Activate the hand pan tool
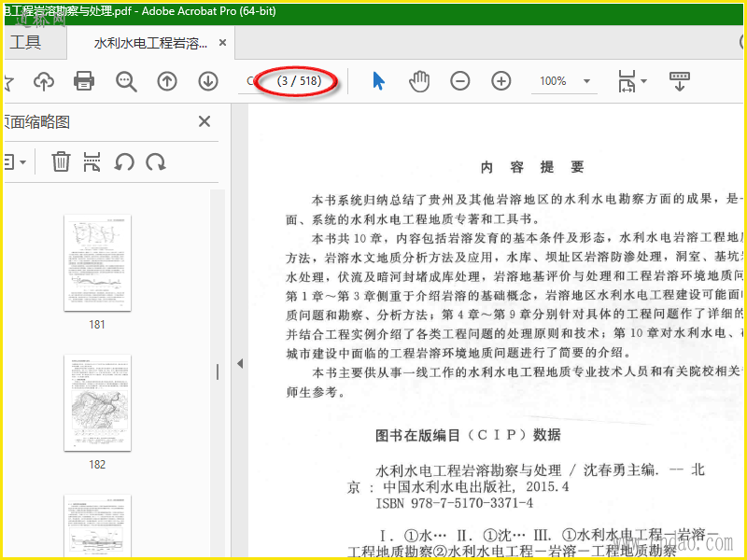The height and width of the screenshot is (560, 747). click(419, 81)
